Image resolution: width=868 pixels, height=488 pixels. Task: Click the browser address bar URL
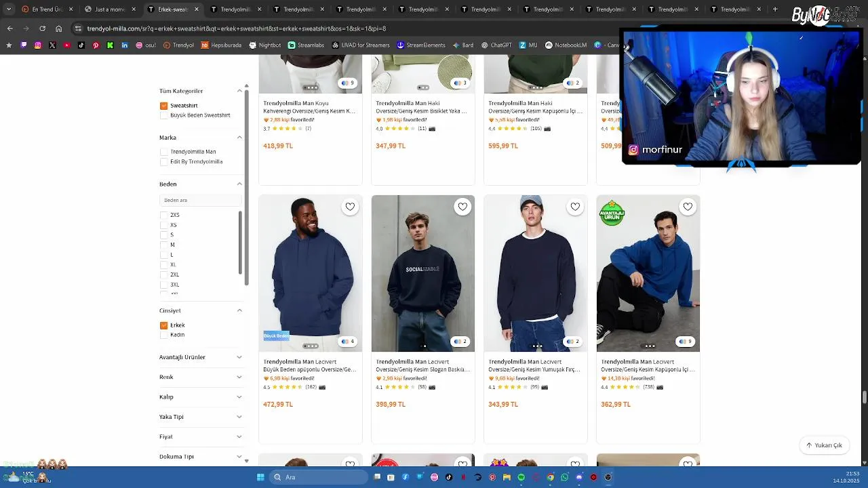click(x=237, y=28)
